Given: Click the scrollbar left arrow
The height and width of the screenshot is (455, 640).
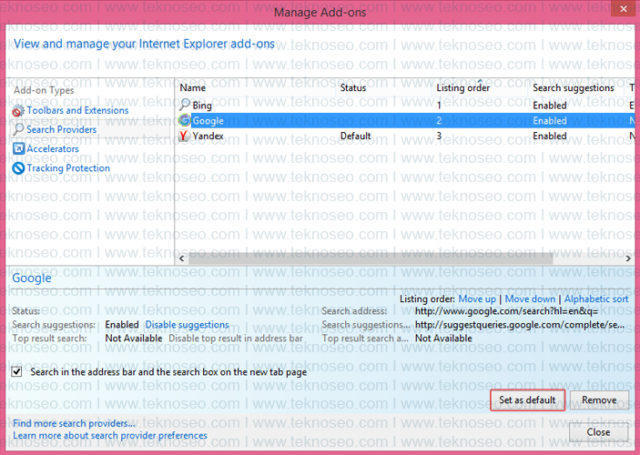Looking at the screenshot, I should click(182, 258).
